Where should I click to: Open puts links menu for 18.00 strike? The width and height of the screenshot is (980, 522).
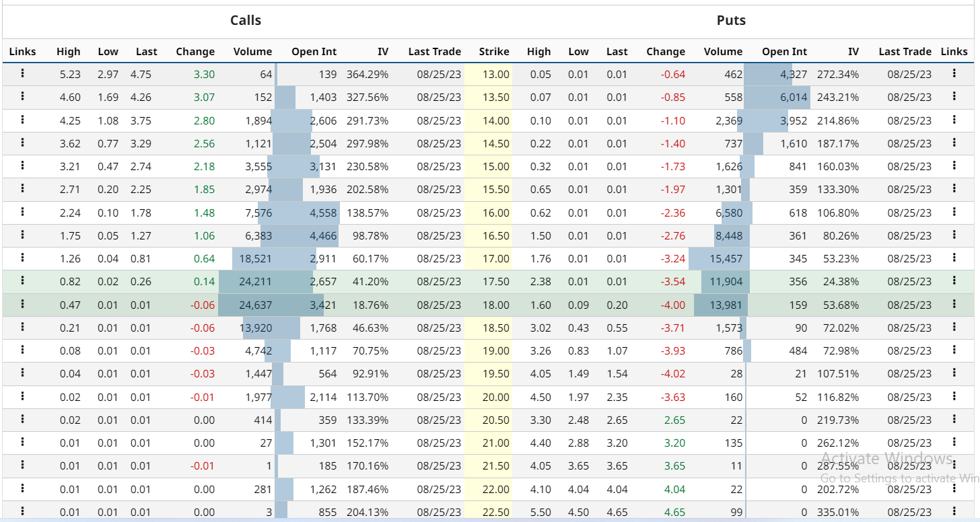[954, 304]
